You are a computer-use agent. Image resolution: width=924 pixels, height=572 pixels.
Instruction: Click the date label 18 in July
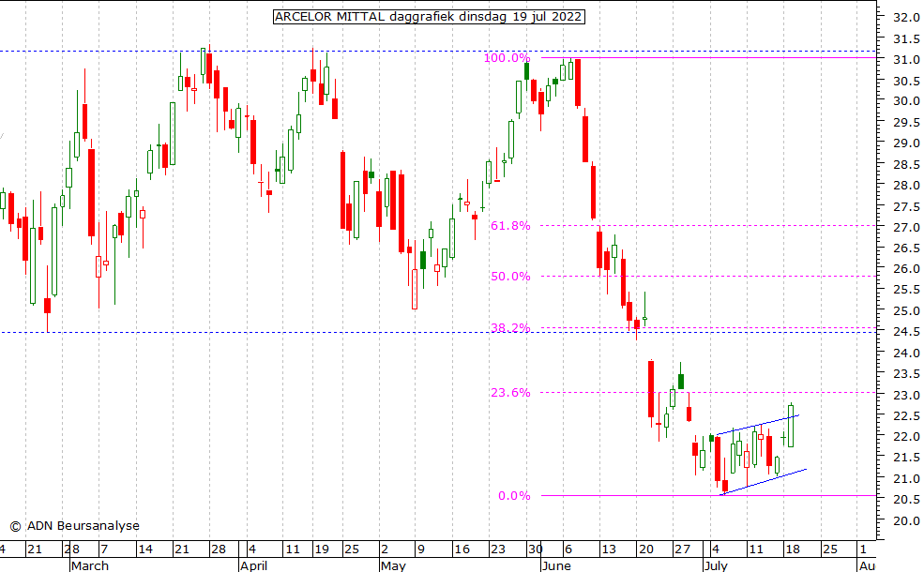[x=793, y=549]
